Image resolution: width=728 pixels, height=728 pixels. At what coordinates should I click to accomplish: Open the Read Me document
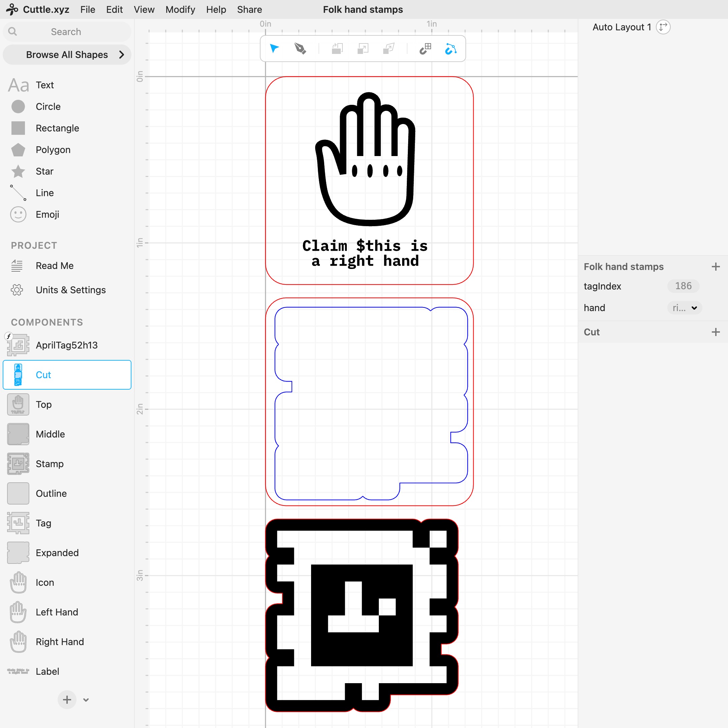(x=42, y=266)
